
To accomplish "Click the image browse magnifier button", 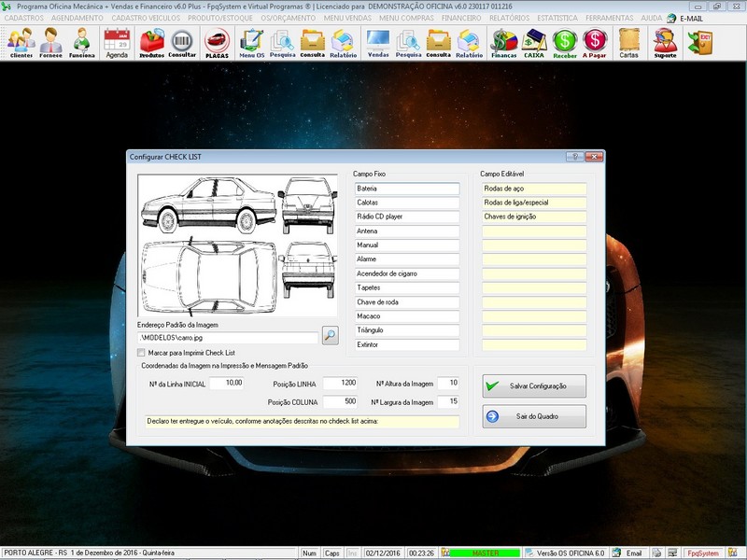I will [x=330, y=336].
